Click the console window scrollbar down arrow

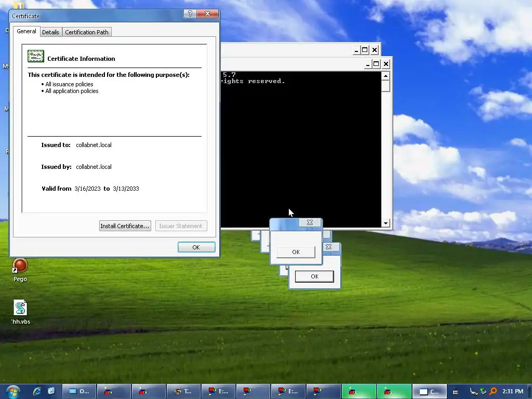[x=385, y=223]
